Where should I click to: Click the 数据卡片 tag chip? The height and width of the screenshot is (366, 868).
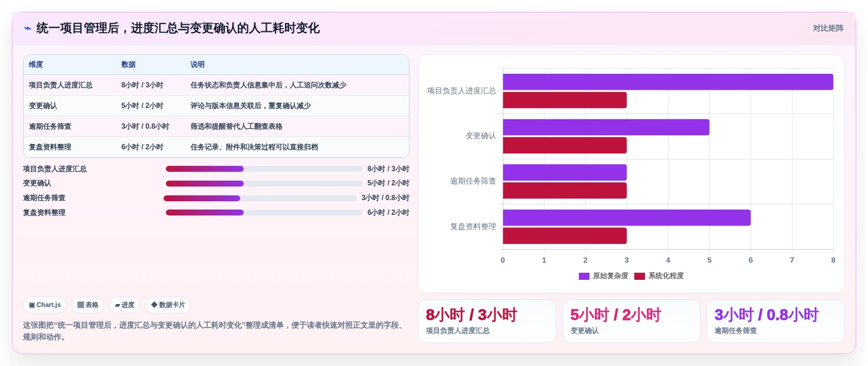168,305
